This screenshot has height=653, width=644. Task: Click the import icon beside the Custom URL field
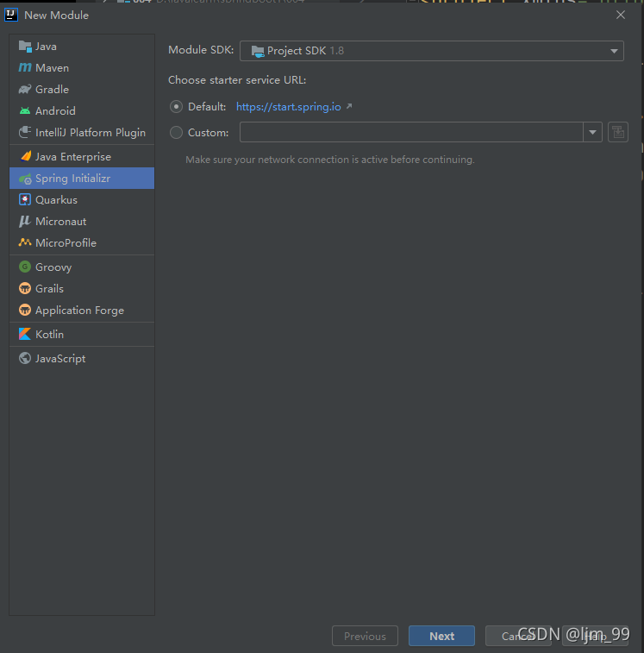point(618,132)
